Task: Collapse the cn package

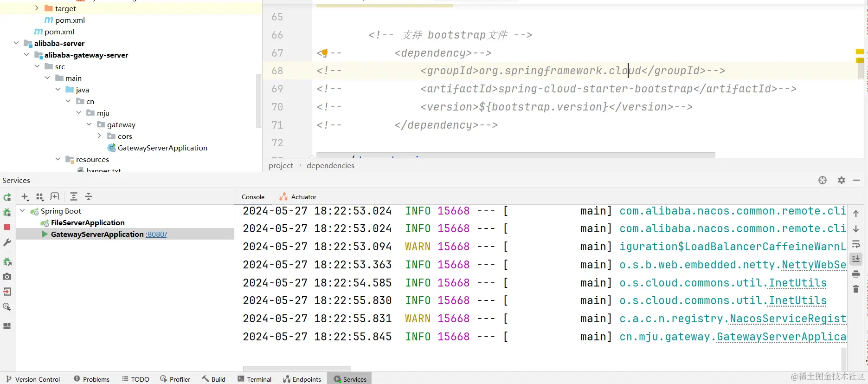Action: click(x=68, y=101)
